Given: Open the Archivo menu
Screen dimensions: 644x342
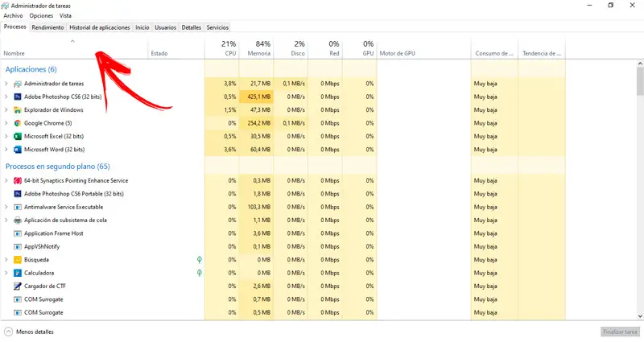Looking at the screenshot, I should 13,15.
